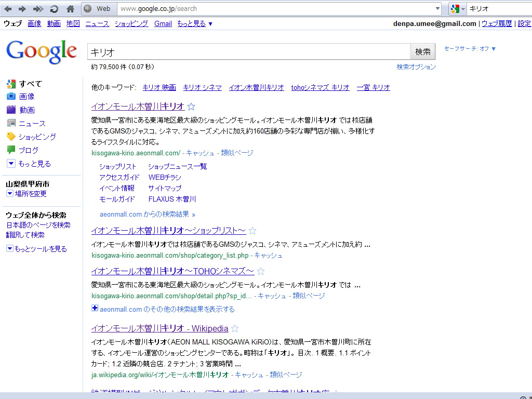Open the セーフサーチ: オフ dropdown
The width and height of the screenshot is (532, 399).
point(470,49)
